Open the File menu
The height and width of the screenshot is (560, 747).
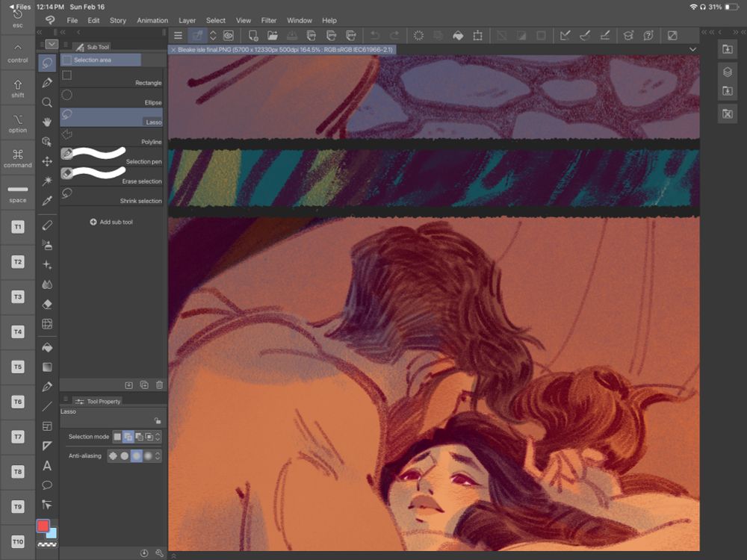pyautogui.click(x=72, y=20)
